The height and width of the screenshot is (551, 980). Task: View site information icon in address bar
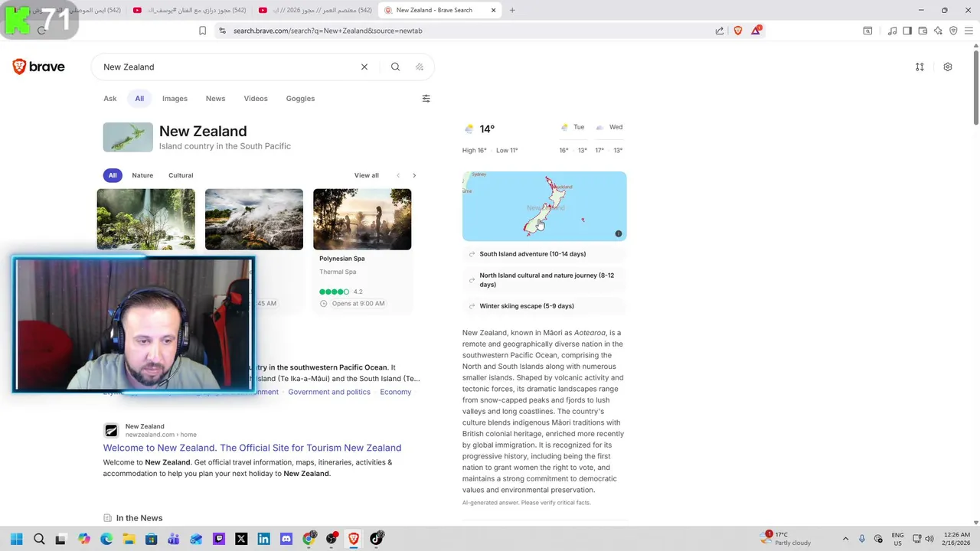pyautogui.click(x=222, y=31)
